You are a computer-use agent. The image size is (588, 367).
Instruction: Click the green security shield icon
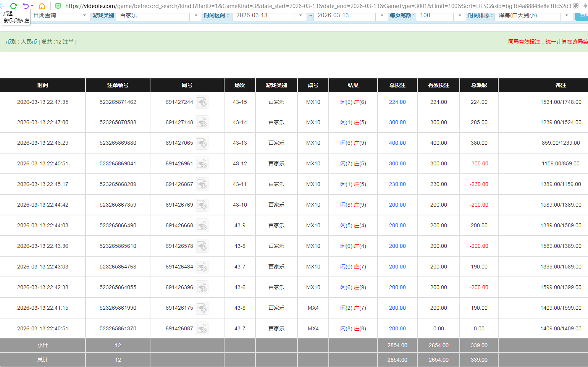click(x=58, y=6)
